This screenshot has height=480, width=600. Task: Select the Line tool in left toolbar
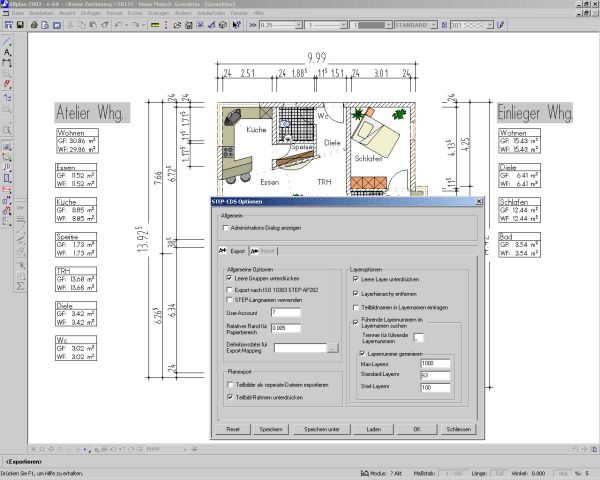[x=7, y=41]
